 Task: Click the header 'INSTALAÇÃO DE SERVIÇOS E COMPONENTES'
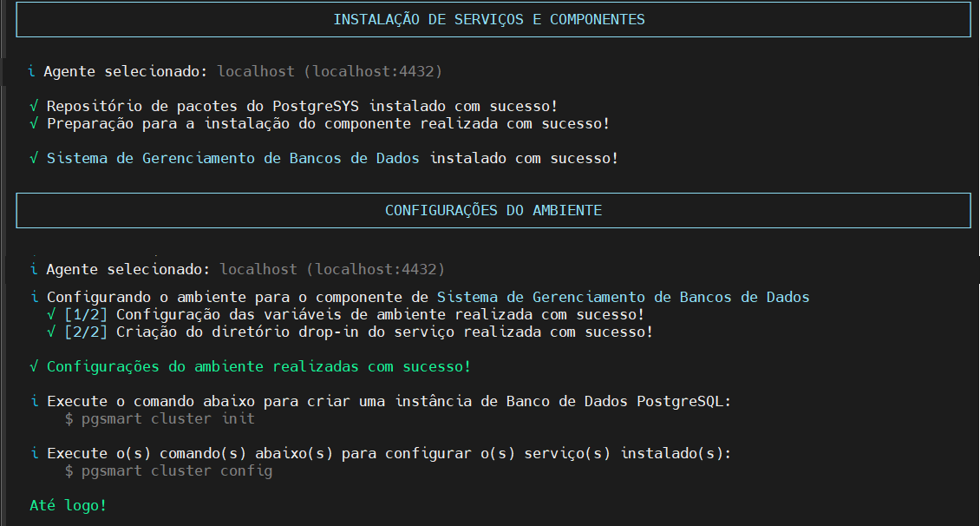click(x=489, y=19)
